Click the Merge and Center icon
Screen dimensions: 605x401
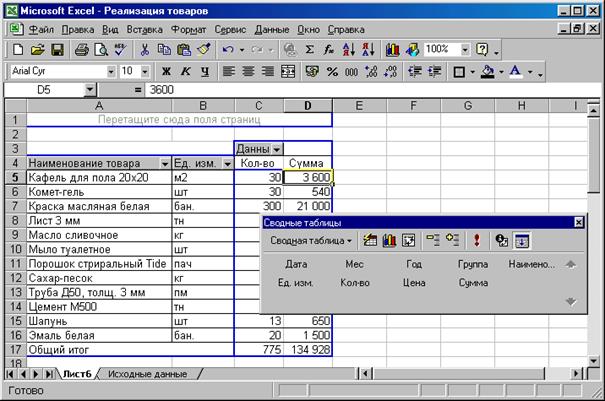(x=289, y=72)
